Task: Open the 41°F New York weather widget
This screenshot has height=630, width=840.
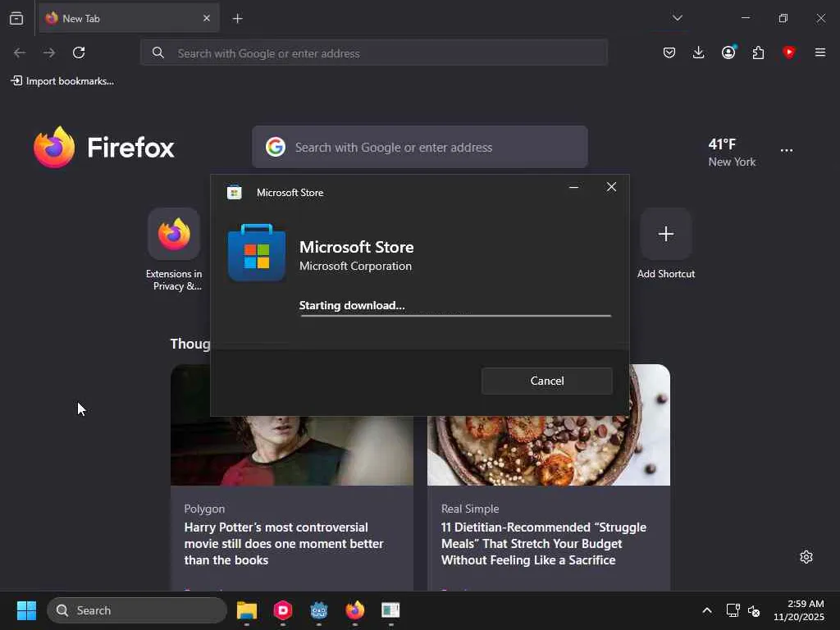Action: (732, 152)
